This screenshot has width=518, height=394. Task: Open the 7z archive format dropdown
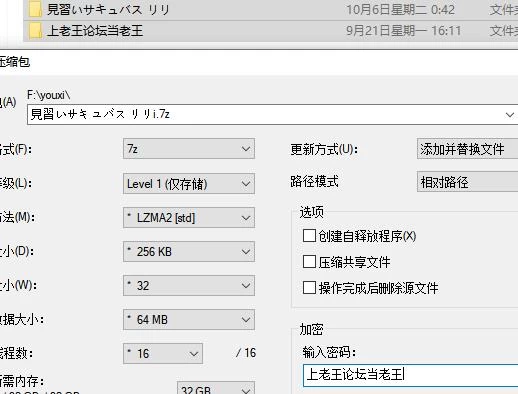[189, 149]
